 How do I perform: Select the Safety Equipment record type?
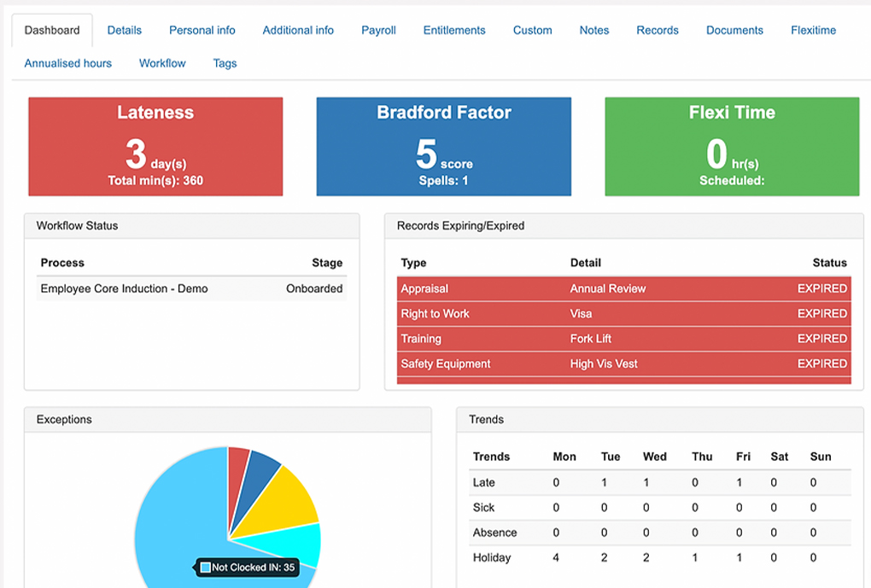pyautogui.click(x=446, y=364)
